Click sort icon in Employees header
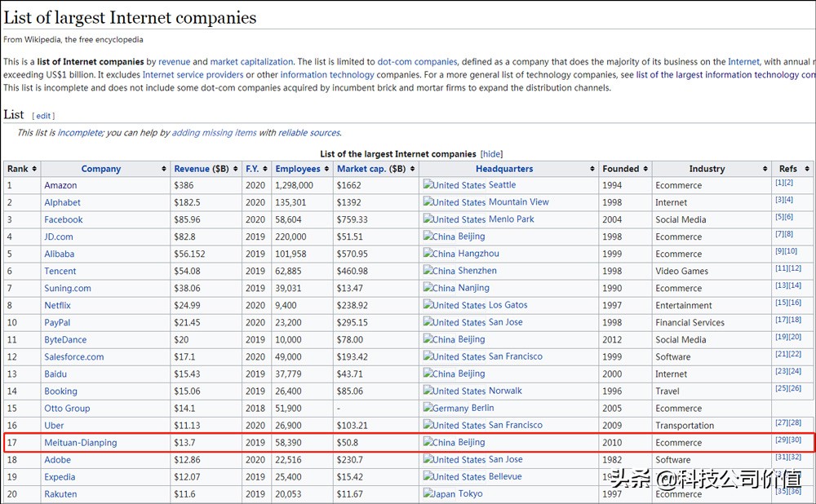Screen dimensions: 816x504 point(326,169)
